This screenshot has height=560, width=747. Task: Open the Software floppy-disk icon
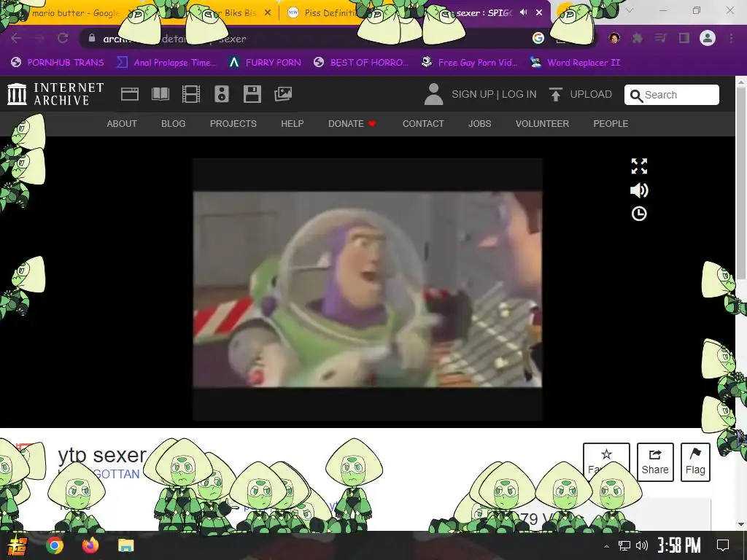[x=252, y=94]
